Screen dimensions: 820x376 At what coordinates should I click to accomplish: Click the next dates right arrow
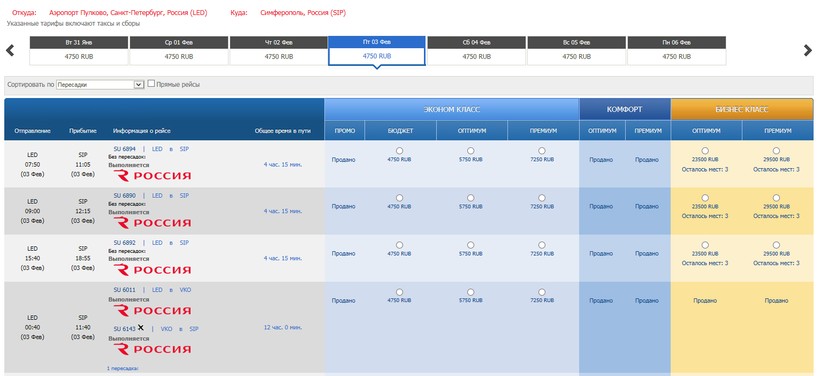point(807,50)
